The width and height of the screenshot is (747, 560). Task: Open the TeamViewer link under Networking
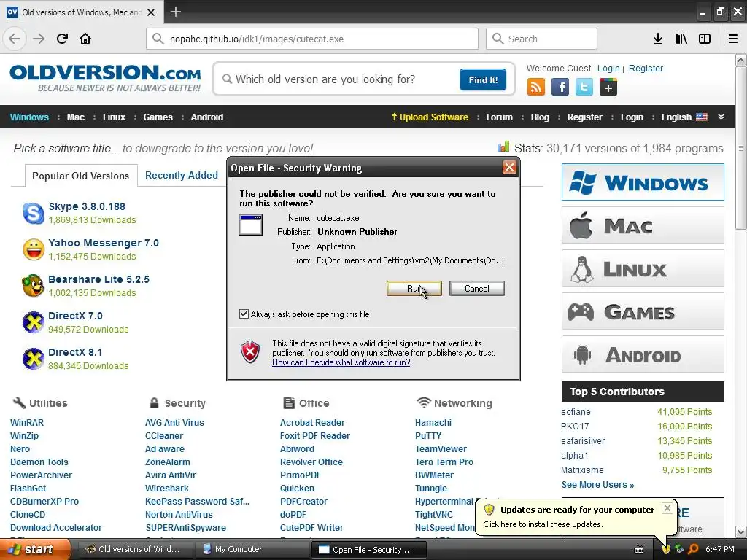tap(441, 448)
